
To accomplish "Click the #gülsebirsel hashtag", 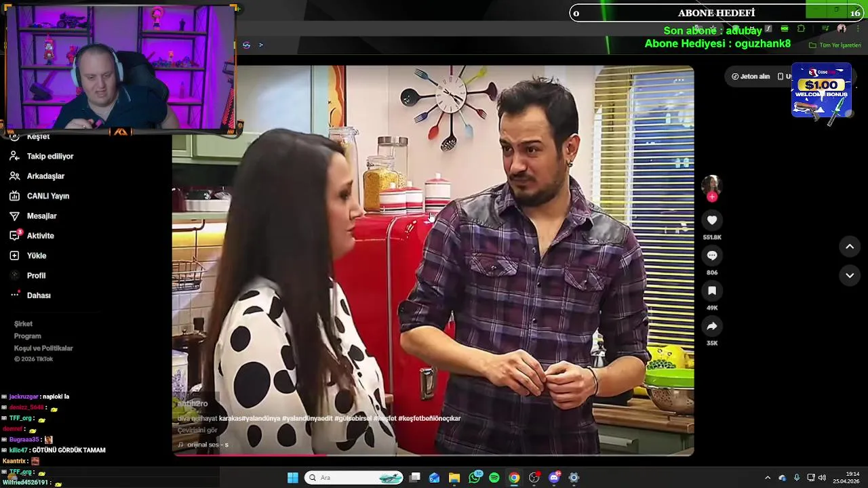I will pos(353,418).
